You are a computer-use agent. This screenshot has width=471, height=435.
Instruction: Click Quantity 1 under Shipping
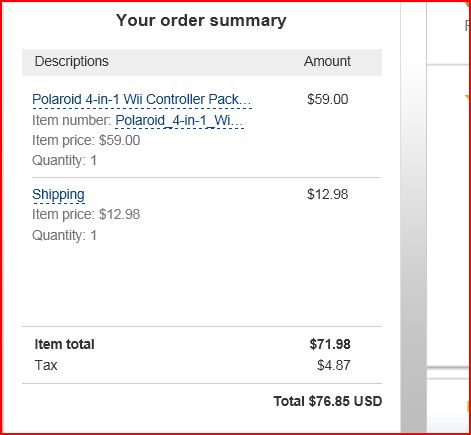[x=64, y=235]
